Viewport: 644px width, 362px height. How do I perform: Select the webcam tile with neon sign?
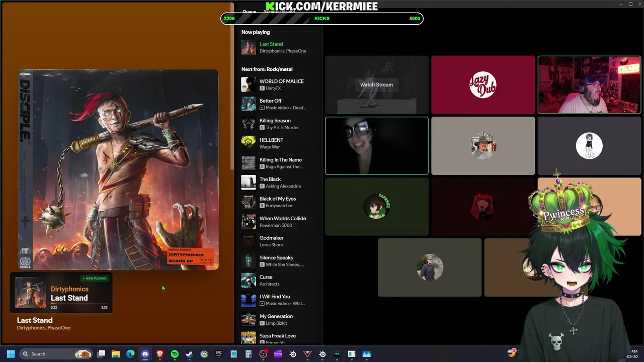[589, 84]
